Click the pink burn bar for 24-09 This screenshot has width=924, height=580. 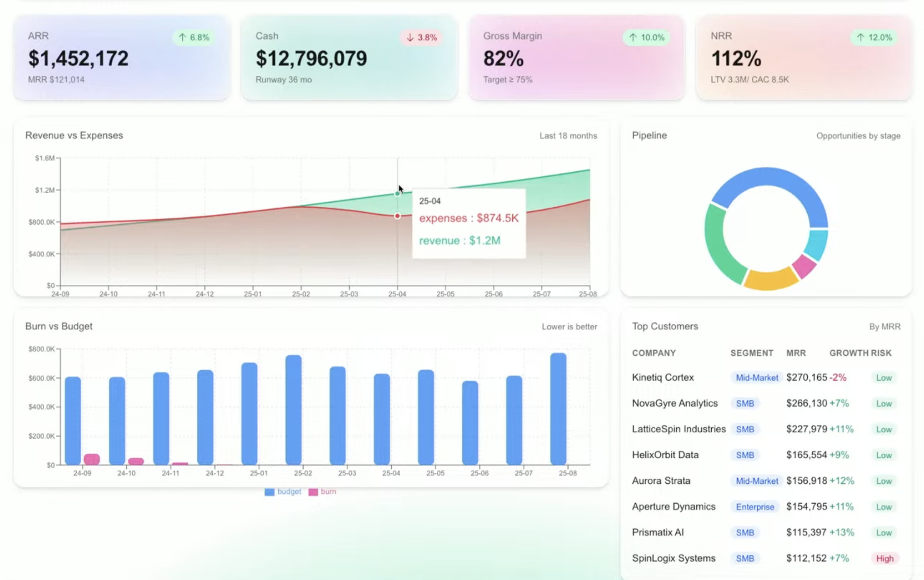pyautogui.click(x=92, y=459)
